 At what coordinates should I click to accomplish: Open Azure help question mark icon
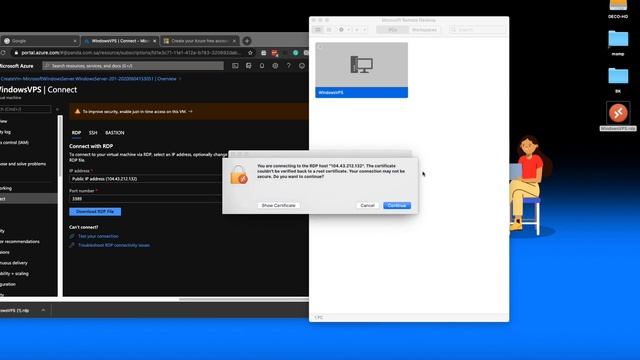tap(289, 66)
